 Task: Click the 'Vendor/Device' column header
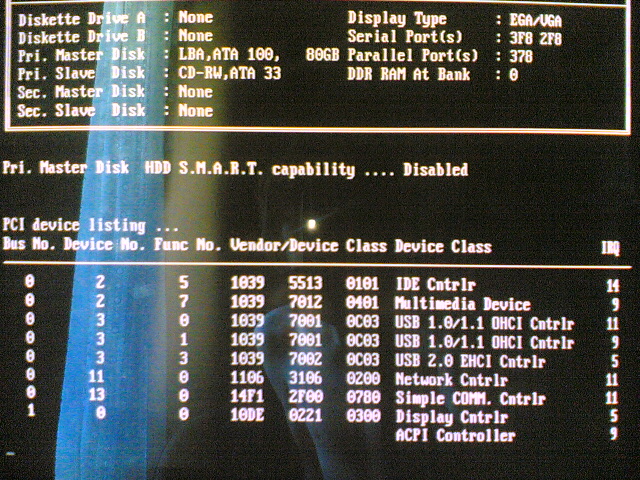284,245
